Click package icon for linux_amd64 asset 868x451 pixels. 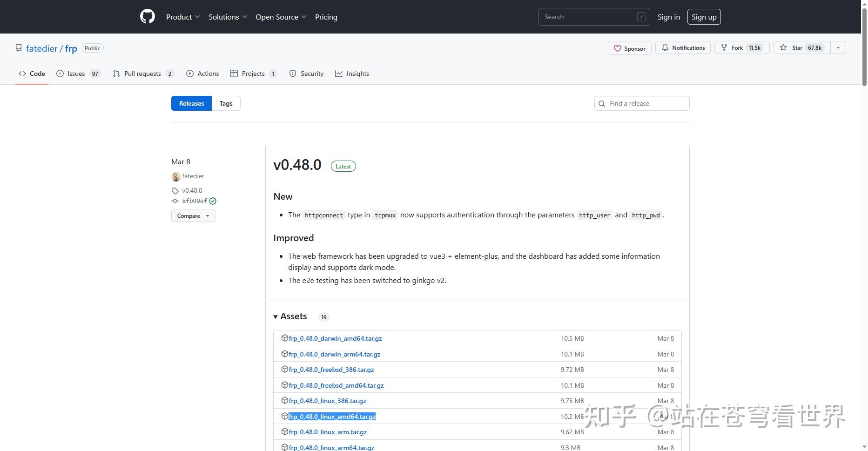click(285, 416)
